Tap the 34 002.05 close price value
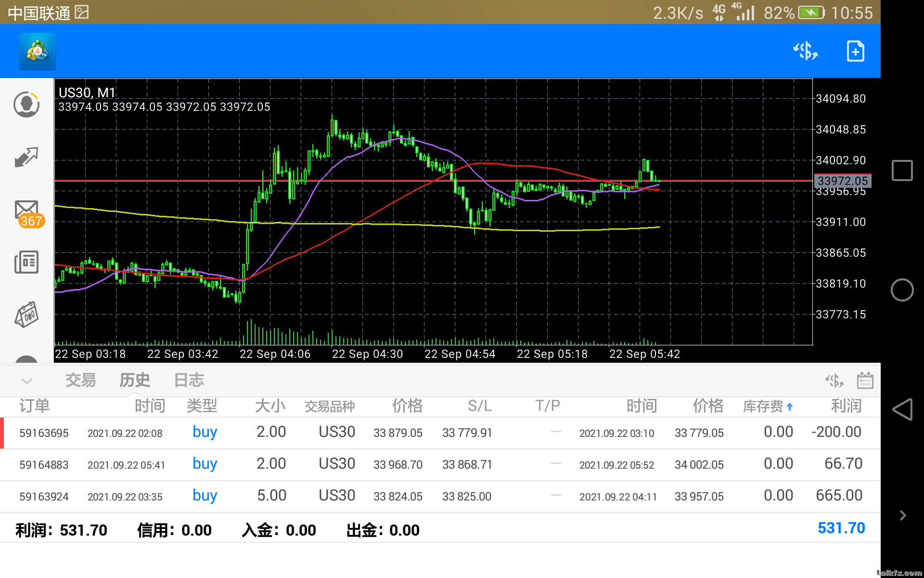924x578 pixels. 699,465
